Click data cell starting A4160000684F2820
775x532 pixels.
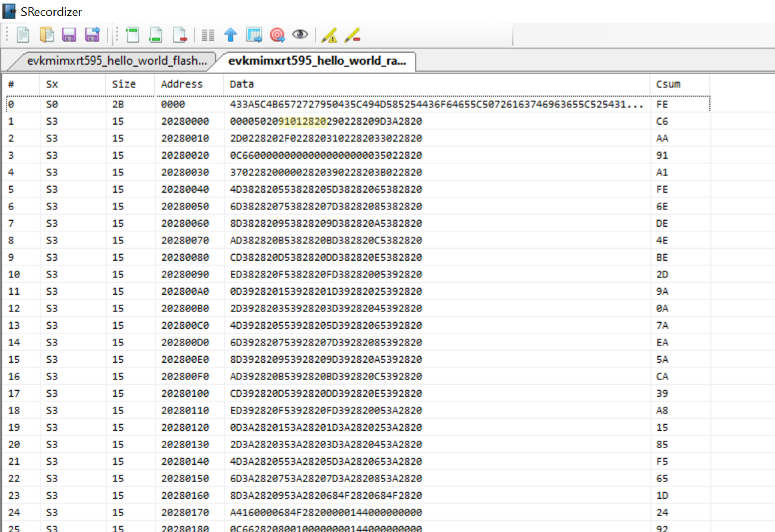click(x=437, y=512)
